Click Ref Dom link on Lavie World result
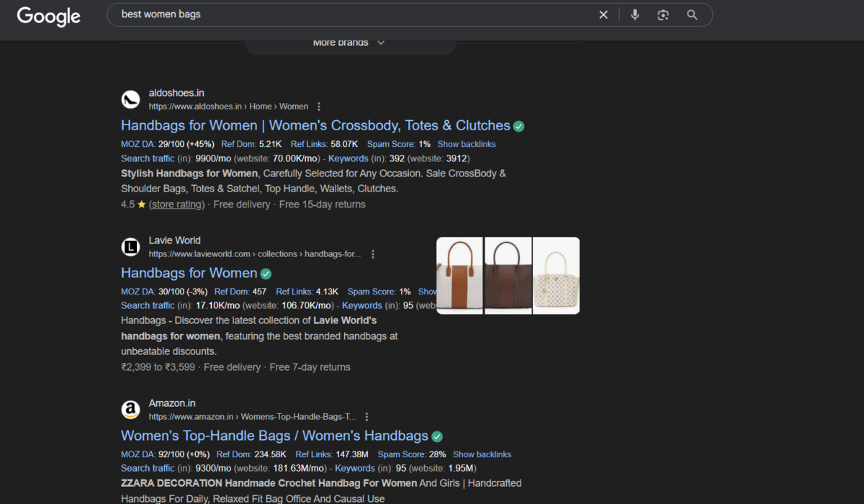864x504 pixels. coord(231,292)
